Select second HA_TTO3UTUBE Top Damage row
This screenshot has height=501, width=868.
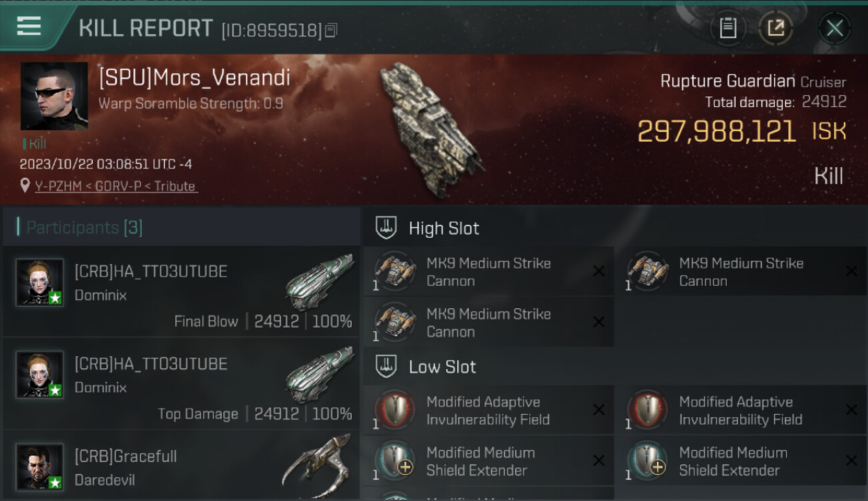coord(182,383)
